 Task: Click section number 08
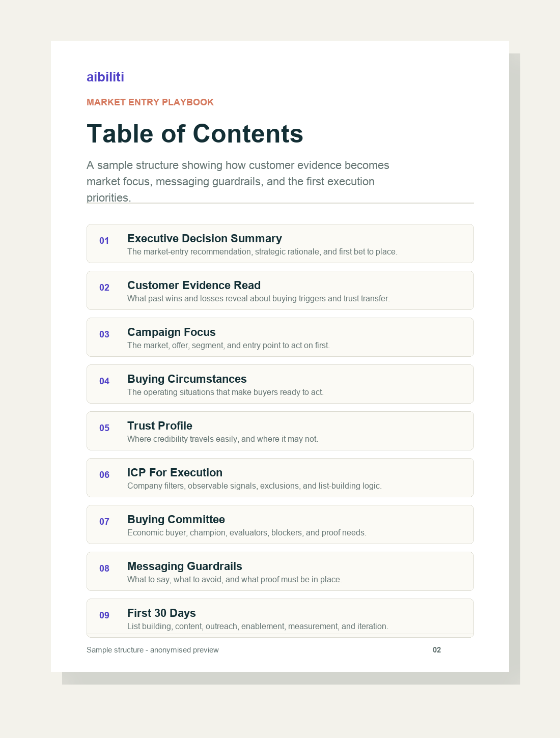pos(104,569)
